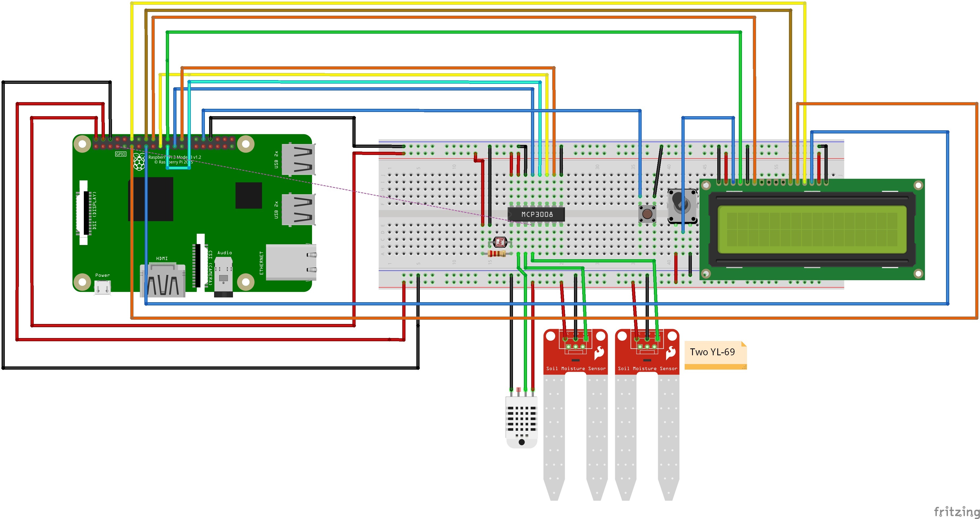The height and width of the screenshot is (519, 980).
Task: Select the small square black chip on Pi
Action: [x=249, y=196]
